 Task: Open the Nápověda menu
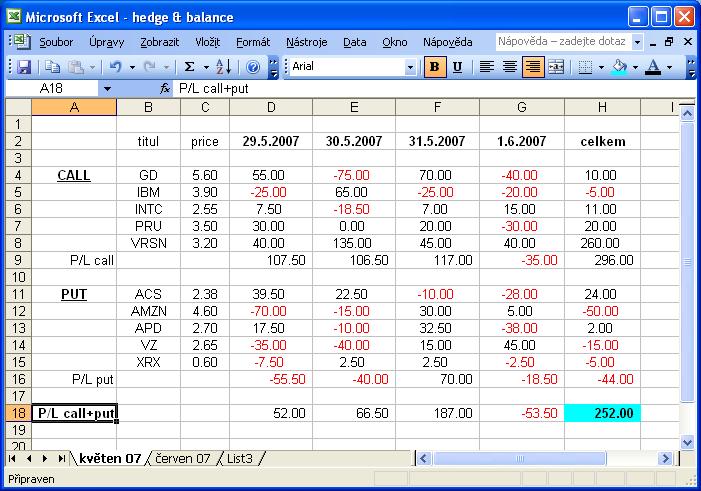pyautogui.click(x=448, y=42)
